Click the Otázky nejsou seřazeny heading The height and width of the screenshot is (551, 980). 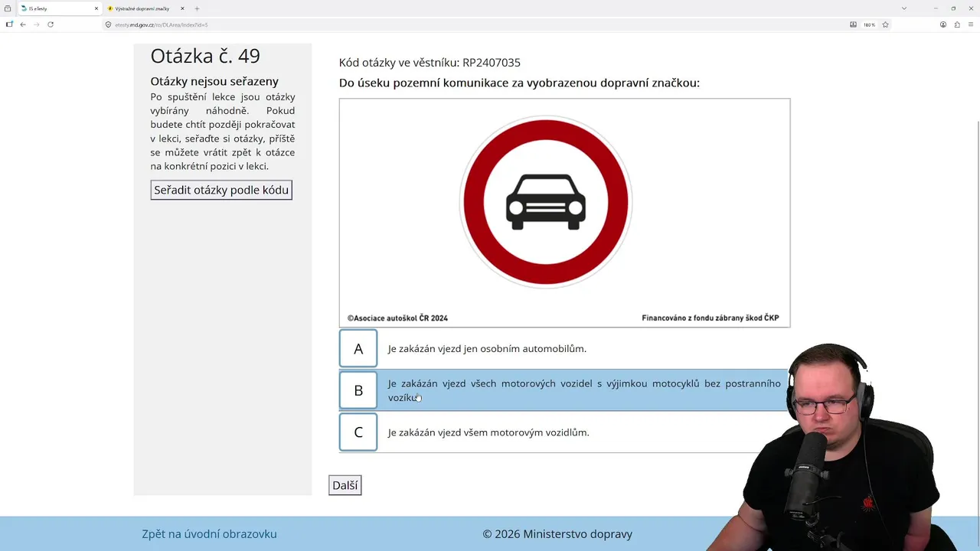214,81
